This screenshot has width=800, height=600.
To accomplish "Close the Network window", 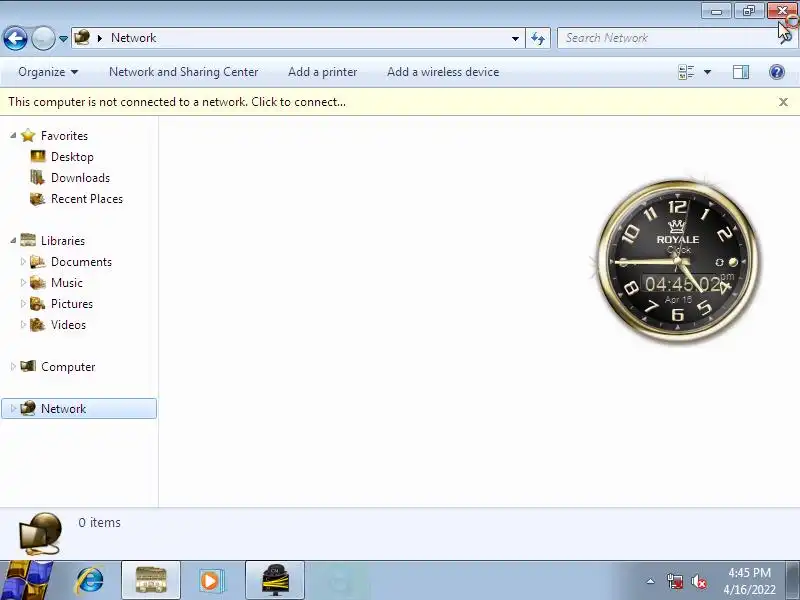I will pyautogui.click(x=782, y=11).
